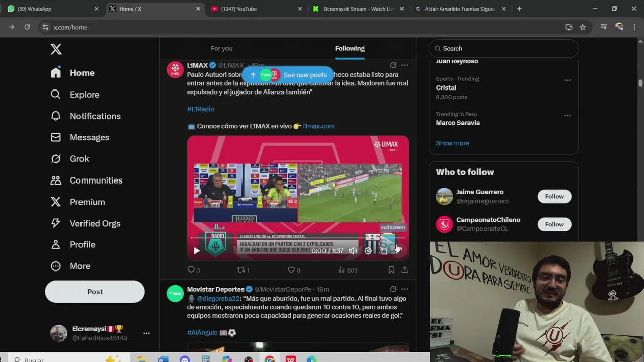Click the See new posts pill
This screenshot has height=362, width=644.
288,75
